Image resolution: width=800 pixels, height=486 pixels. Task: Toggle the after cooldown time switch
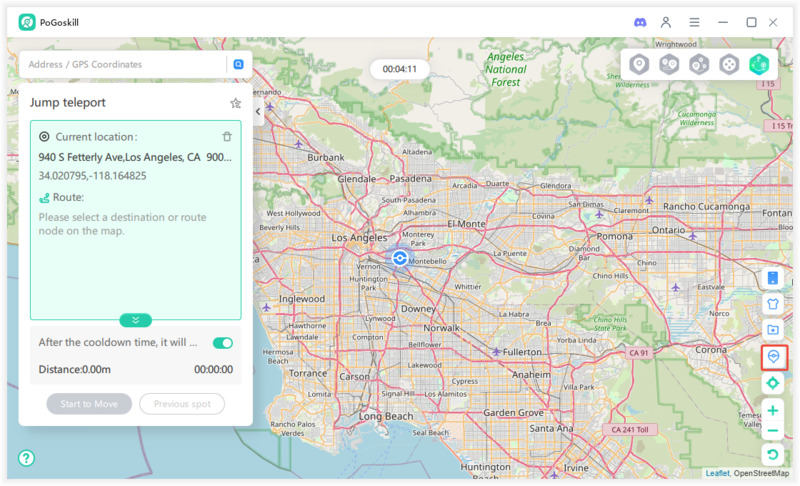pos(223,343)
